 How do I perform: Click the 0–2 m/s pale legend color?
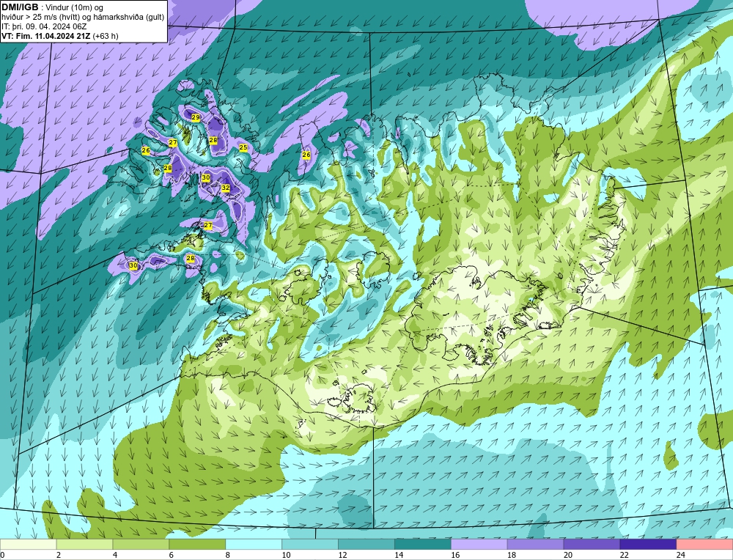point(28,544)
